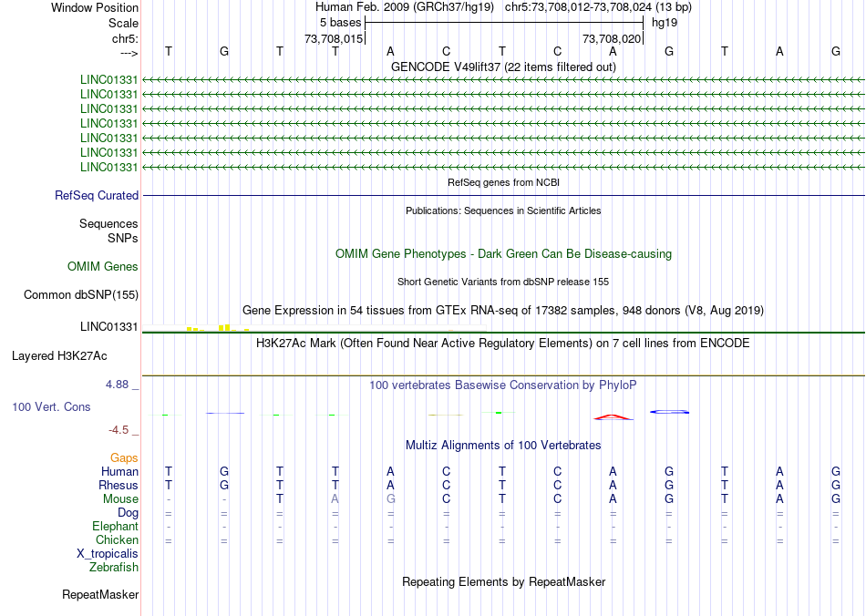Open Repeating Elements by RepeatMasker title
The width and height of the screenshot is (866, 616).
(x=503, y=582)
